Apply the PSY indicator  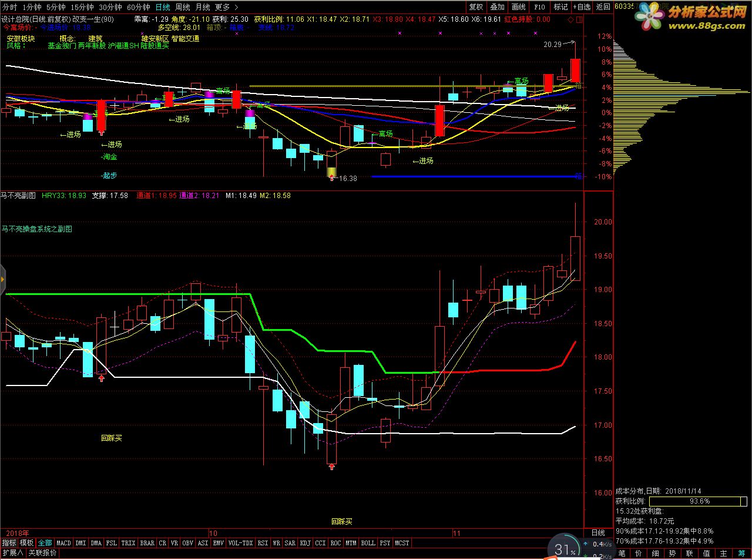(385, 543)
